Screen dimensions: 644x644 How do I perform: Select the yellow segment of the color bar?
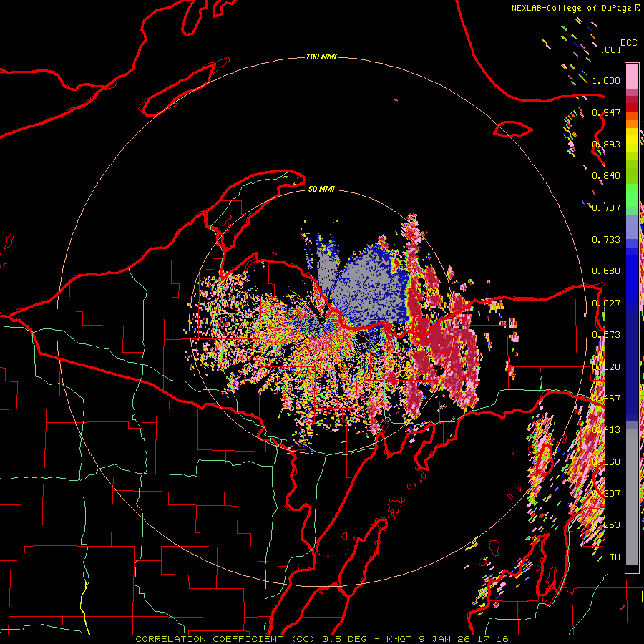point(632,140)
